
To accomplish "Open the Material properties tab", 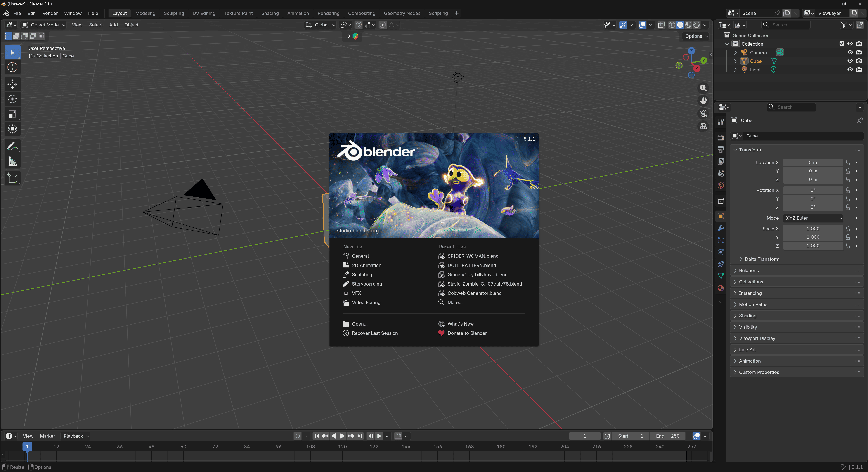I will point(721,288).
